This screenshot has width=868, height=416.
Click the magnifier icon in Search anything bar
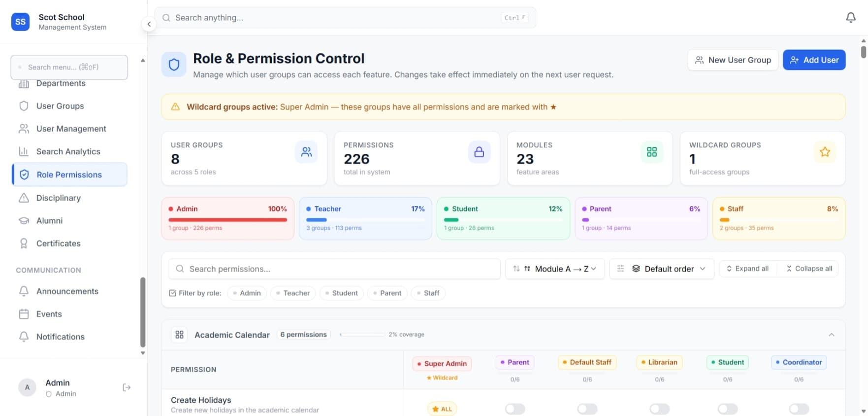[166, 18]
